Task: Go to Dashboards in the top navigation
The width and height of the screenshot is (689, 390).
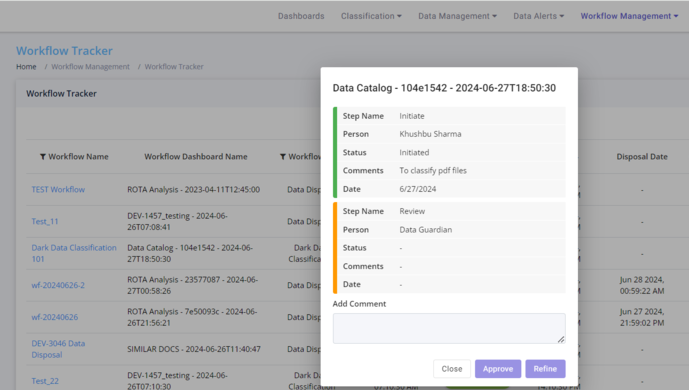Action: [x=301, y=16]
